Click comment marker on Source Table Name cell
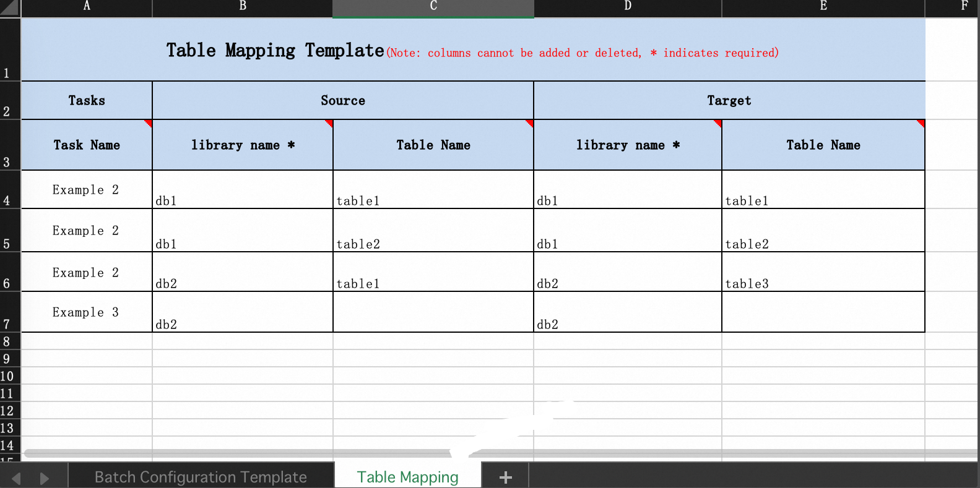This screenshot has height=488, width=980. 530,123
